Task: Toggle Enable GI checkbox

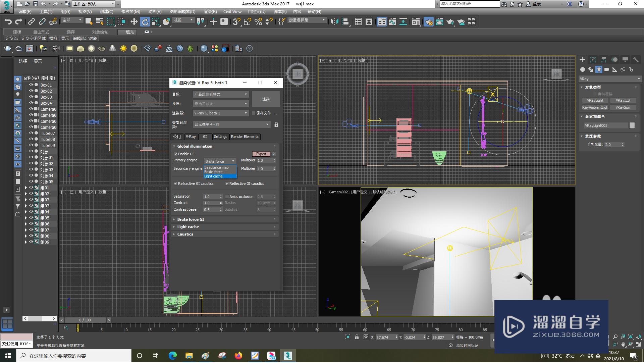Action: 176,153
